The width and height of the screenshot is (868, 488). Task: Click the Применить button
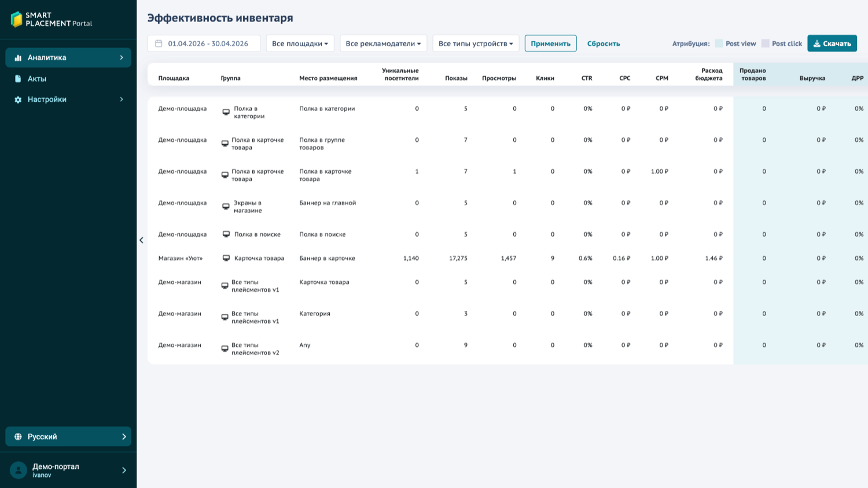point(551,43)
